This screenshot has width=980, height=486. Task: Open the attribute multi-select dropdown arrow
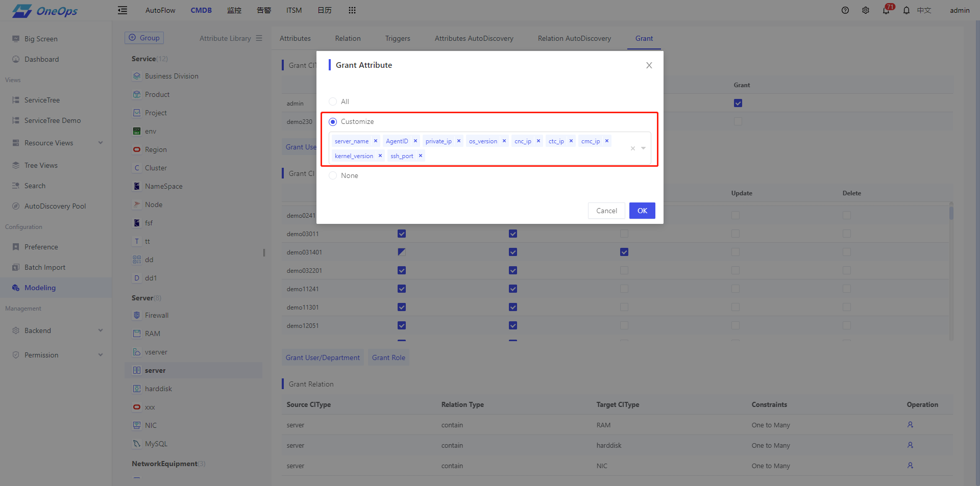[x=644, y=148]
